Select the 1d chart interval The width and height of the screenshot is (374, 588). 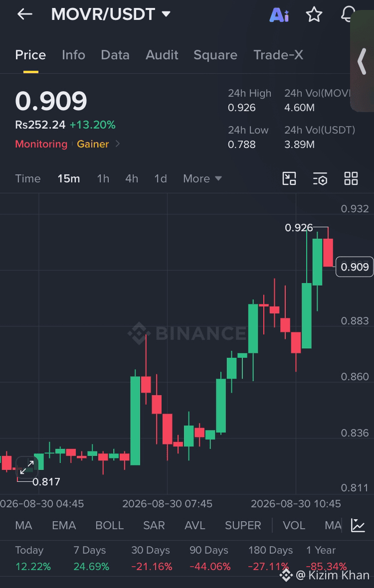(x=161, y=178)
